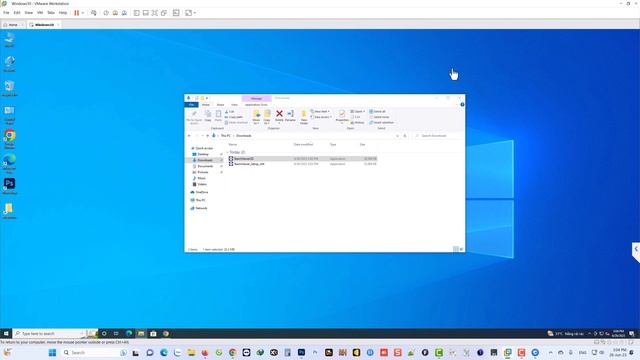This screenshot has height=360, width=640.
Task: Open the VMware File menu
Action: point(6,13)
